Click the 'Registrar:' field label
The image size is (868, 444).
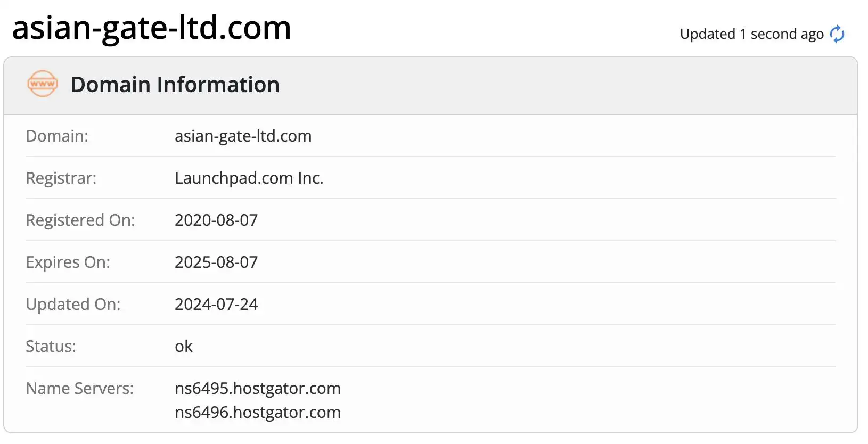coord(61,178)
